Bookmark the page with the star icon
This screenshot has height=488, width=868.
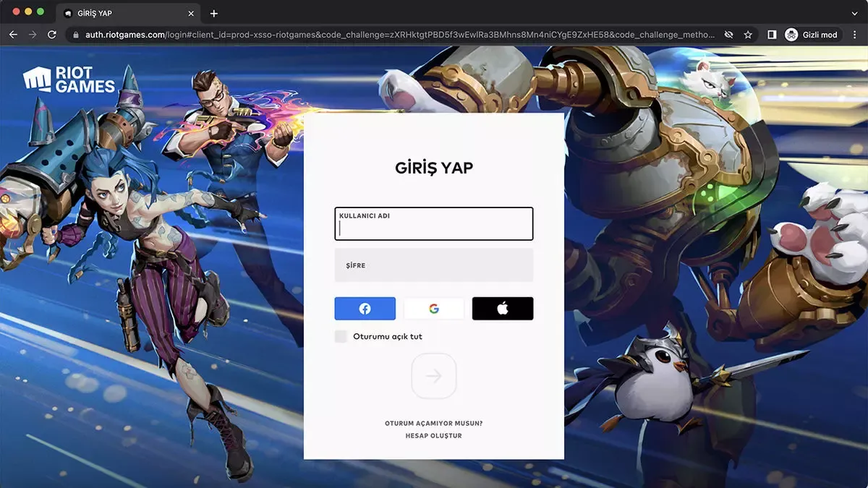748,34
